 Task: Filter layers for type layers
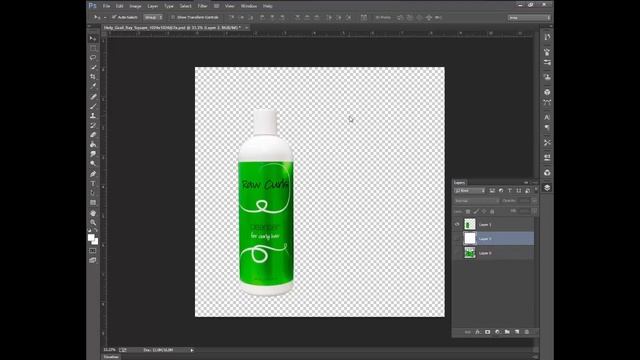[x=510, y=191]
